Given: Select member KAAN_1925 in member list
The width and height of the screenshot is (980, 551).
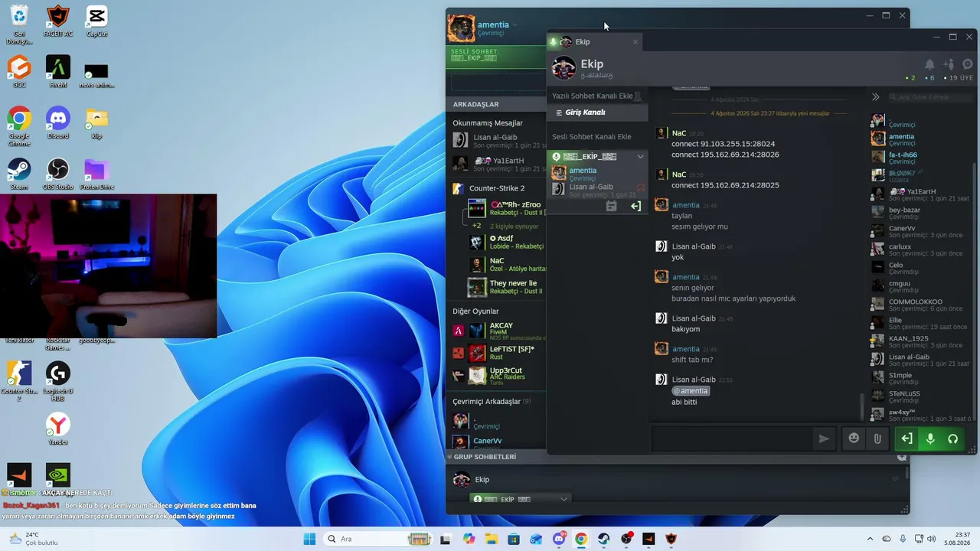Looking at the screenshot, I should (x=920, y=341).
